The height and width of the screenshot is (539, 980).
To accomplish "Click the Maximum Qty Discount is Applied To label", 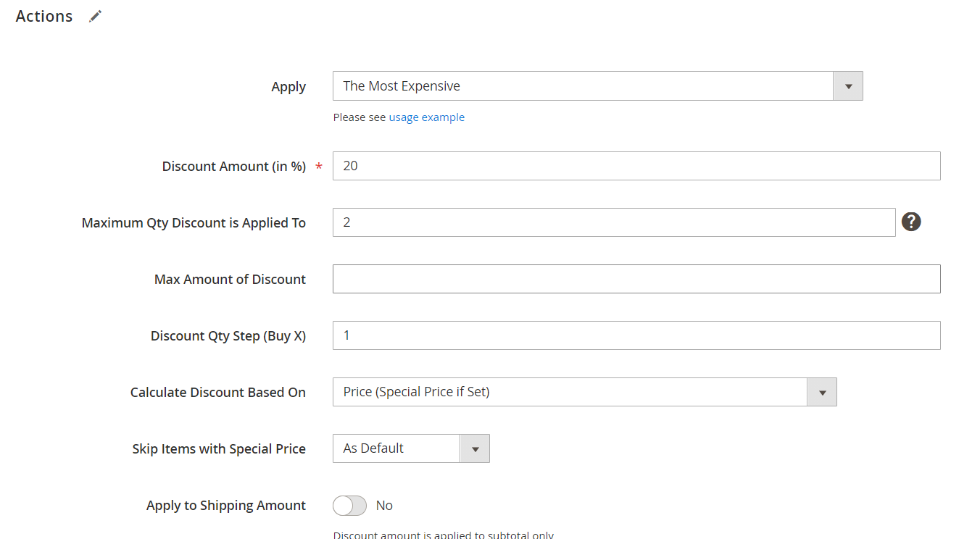I will click(x=194, y=223).
